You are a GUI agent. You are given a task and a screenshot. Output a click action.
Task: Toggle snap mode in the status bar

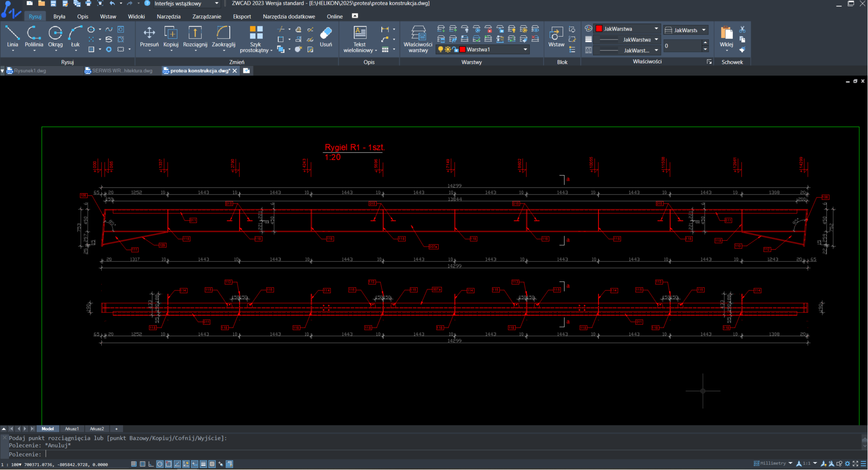(134, 464)
